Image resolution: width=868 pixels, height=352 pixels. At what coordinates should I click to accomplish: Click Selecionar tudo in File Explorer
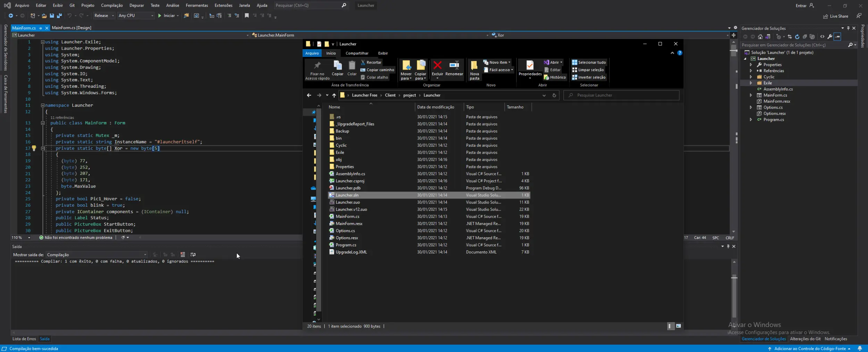[x=589, y=62]
